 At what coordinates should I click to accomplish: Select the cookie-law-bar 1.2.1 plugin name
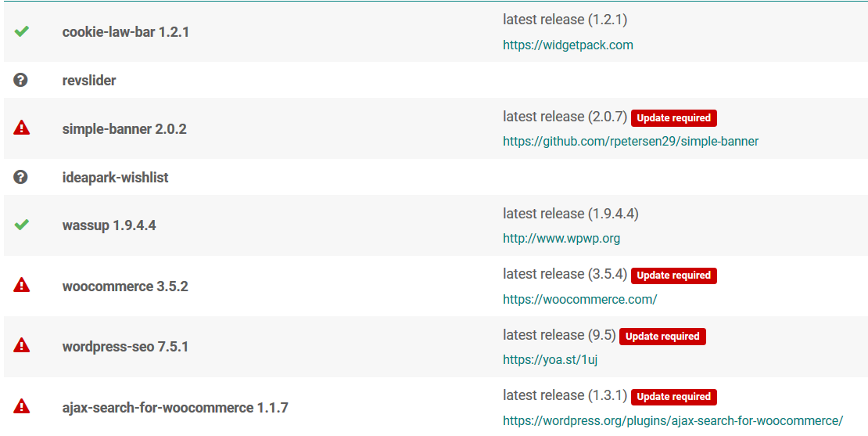(126, 32)
